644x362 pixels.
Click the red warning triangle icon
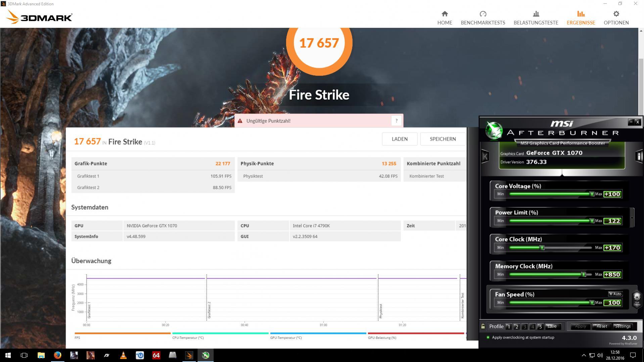pos(240,121)
